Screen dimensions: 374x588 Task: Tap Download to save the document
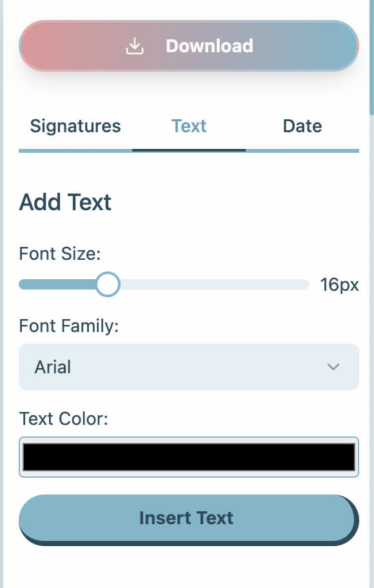[x=189, y=45]
